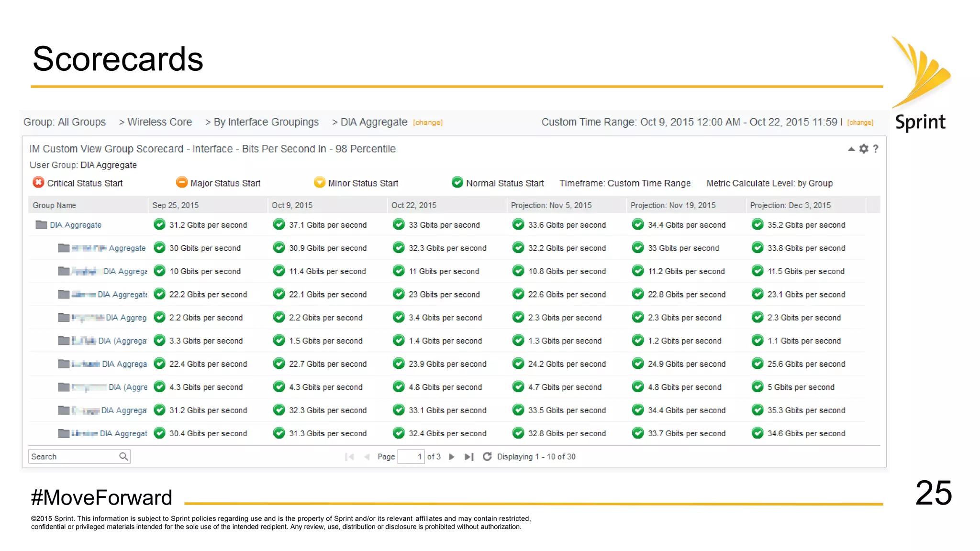Screen dimensions: 980x551
Task: Open the By Interface Groupings breadcrumb
Action: (x=266, y=122)
